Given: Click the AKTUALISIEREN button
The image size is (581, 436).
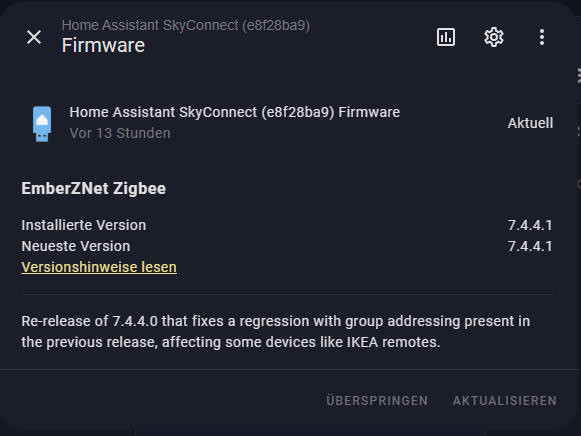Looking at the screenshot, I should (505, 400).
